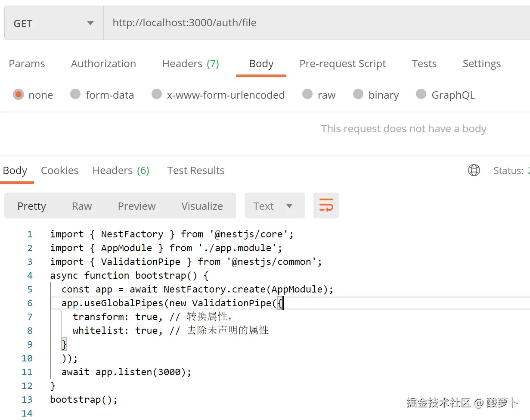Open the Visualize response view
The image size is (530, 420).
click(x=202, y=206)
